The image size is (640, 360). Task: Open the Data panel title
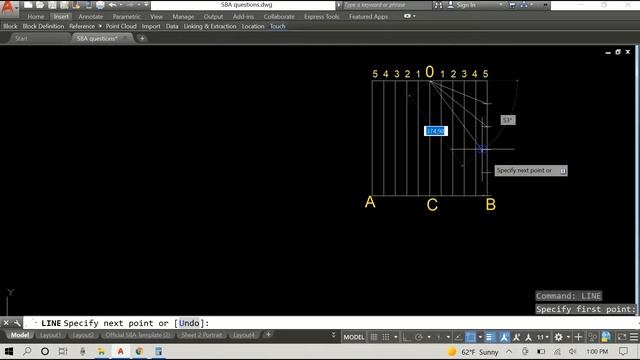(x=172, y=26)
